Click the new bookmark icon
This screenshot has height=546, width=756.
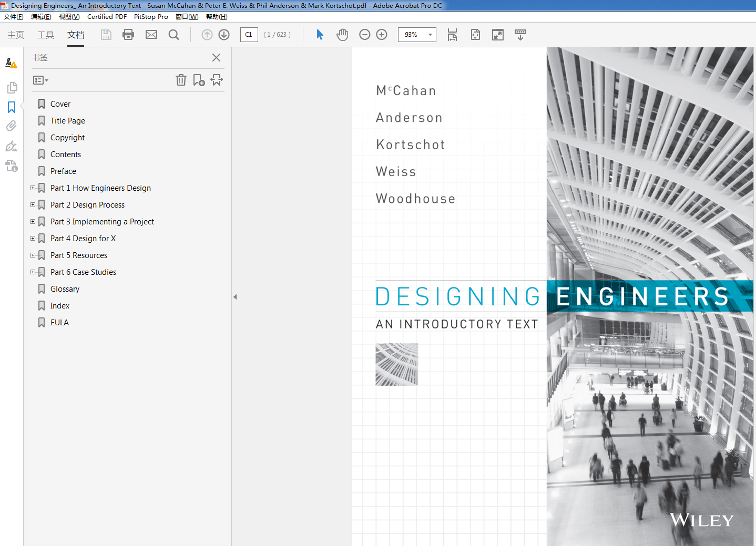point(199,80)
